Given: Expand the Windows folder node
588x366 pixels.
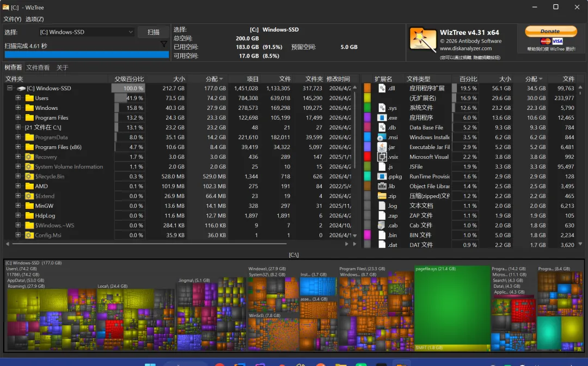Looking at the screenshot, I should coord(17,108).
